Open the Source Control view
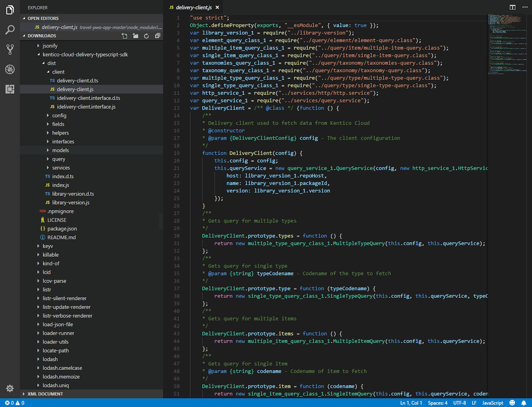Viewport: 532px width, 407px height. pyautogui.click(x=10, y=50)
